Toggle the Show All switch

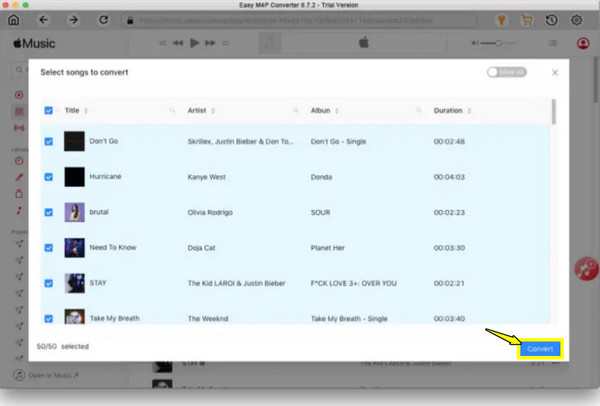(x=507, y=72)
